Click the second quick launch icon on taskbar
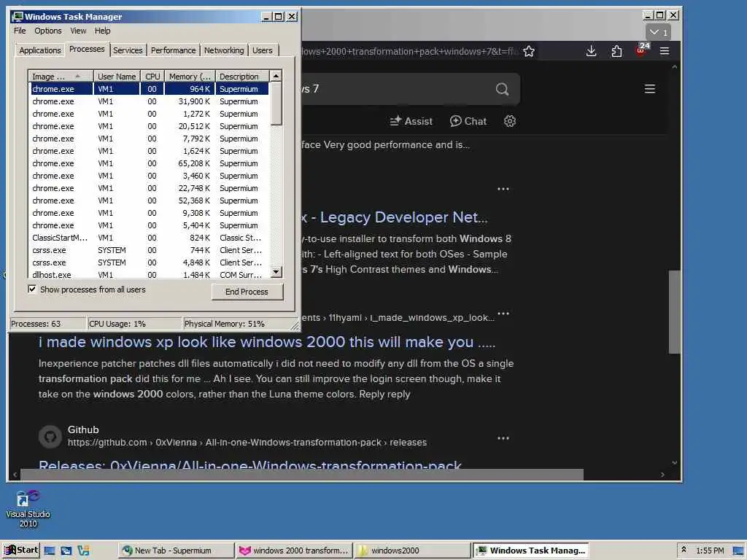The image size is (747, 560). click(x=66, y=551)
